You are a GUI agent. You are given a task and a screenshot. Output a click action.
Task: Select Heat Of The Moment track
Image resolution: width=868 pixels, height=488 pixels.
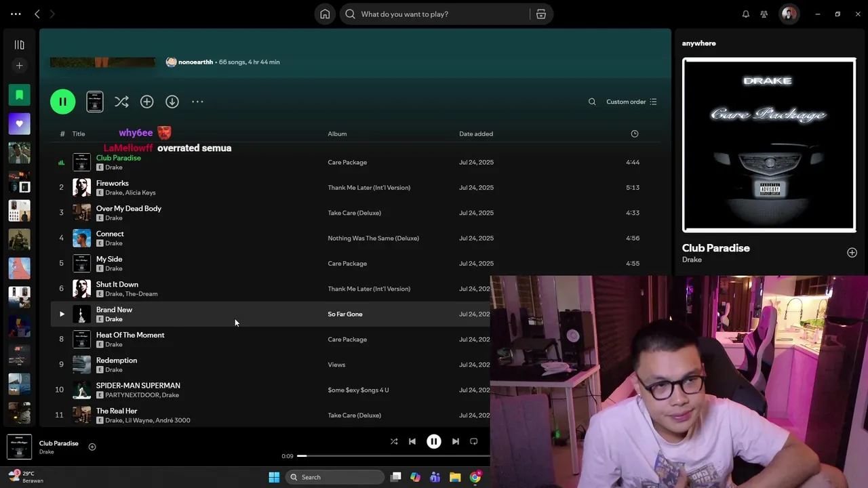click(x=130, y=335)
